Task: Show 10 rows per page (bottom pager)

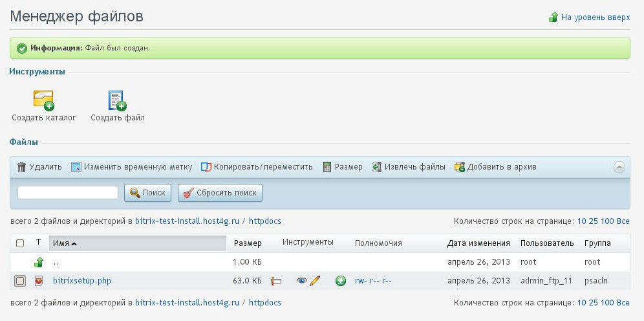Action: pyautogui.click(x=582, y=303)
